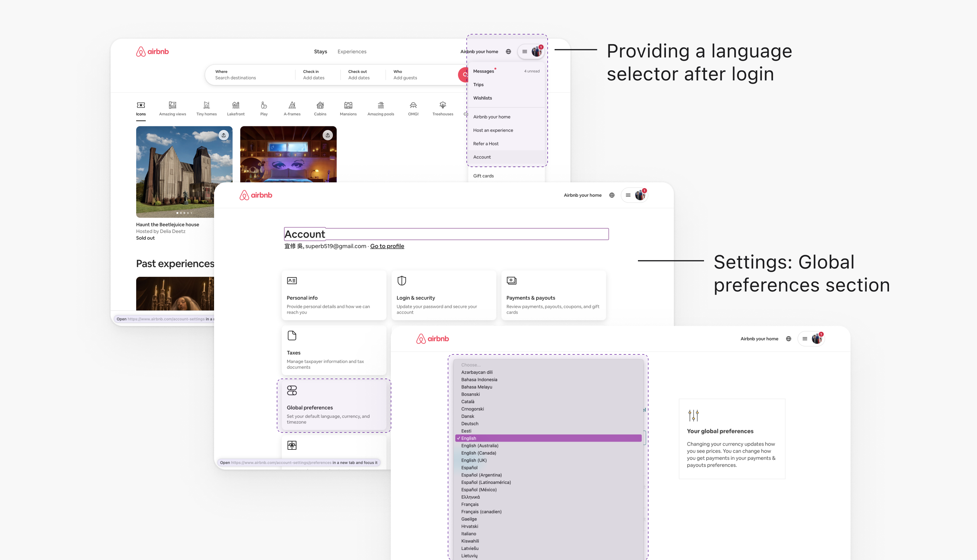Open Wishlists in the profile menu

pos(506,98)
